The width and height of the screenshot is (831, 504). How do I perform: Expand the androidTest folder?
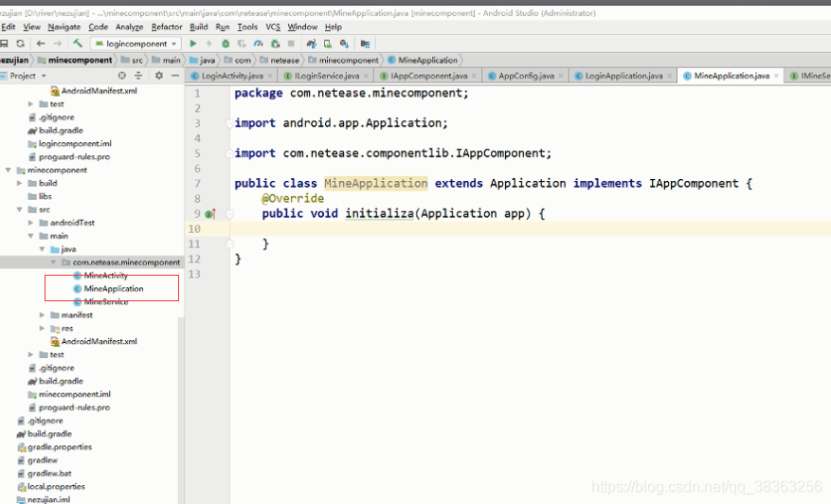(x=30, y=223)
